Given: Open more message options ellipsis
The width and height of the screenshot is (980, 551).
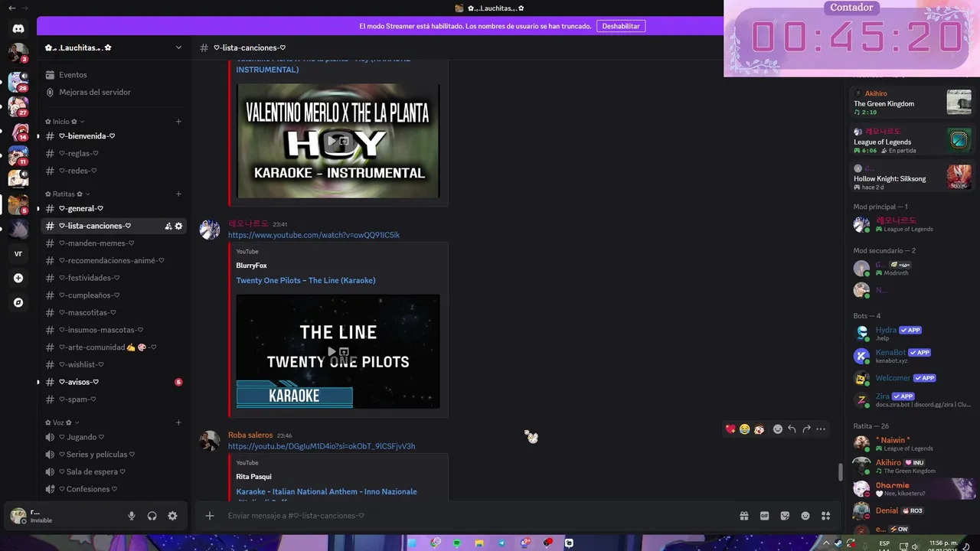Looking at the screenshot, I should (821, 429).
